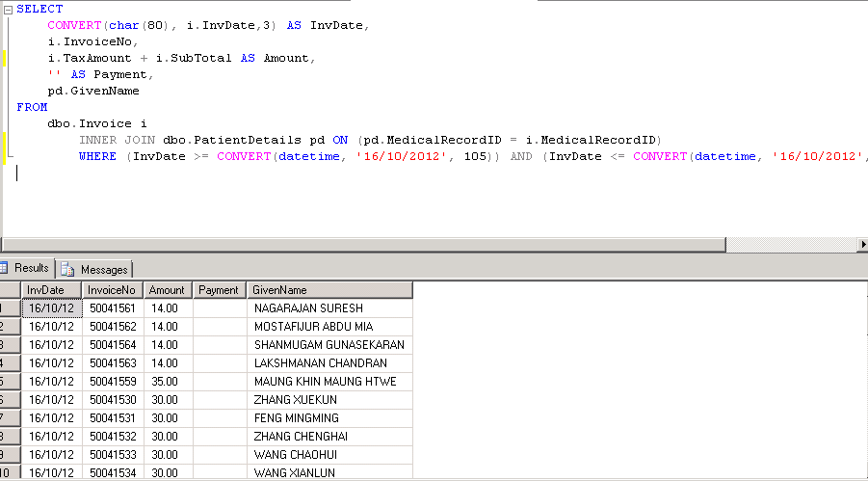Image resolution: width=868 pixels, height=481 pixels.
Task: Click invoice number 50041561
Action: [113, 308]
